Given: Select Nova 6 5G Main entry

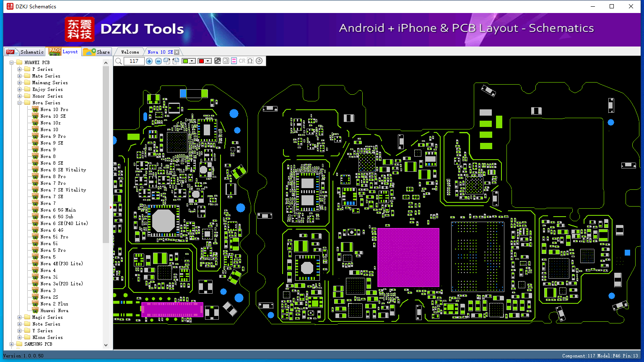Looking at the screenshot, I should (x=58, y=210).
